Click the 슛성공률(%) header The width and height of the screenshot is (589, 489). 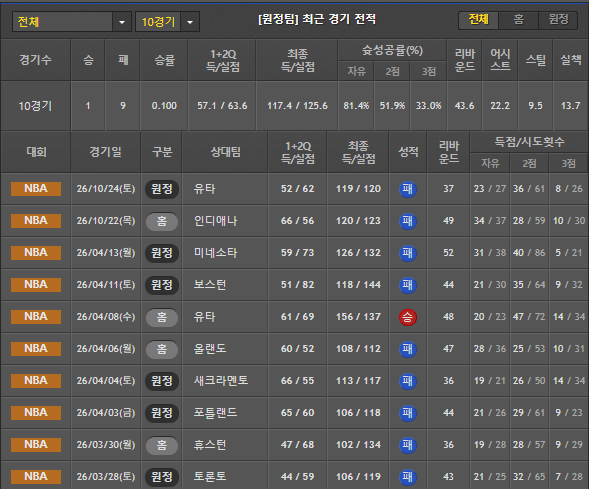coord(392,50)
